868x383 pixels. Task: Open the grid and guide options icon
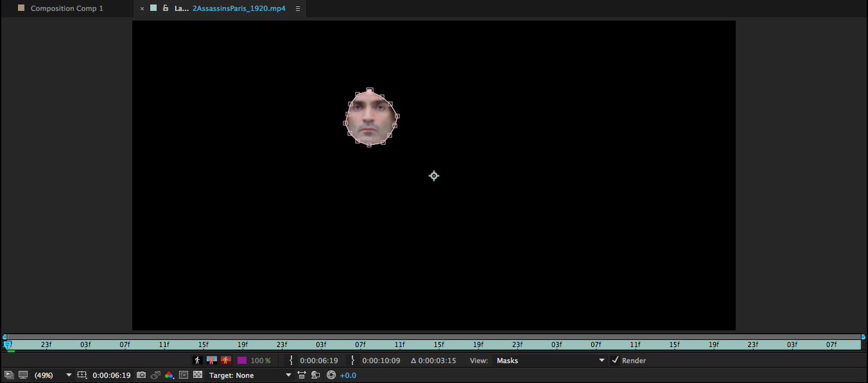pos(182,375)
